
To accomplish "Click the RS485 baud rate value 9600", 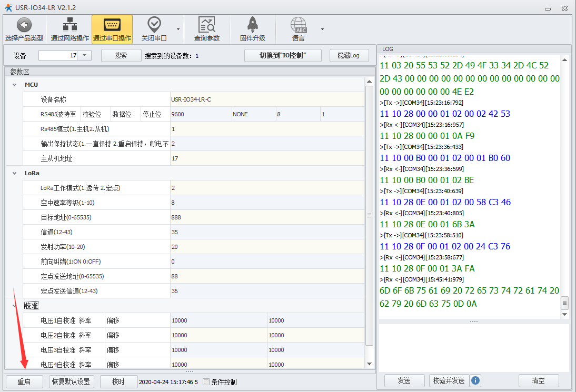I will tap(201, 114).
